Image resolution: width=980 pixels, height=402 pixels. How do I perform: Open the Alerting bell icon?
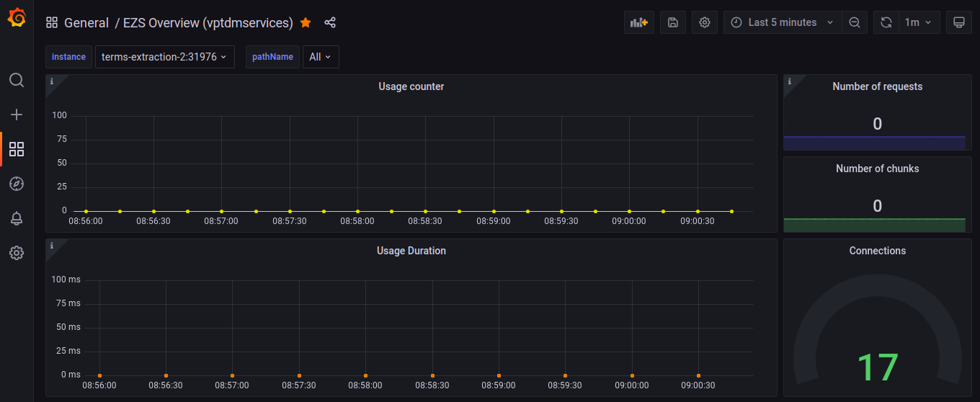(x=17, y=218)
